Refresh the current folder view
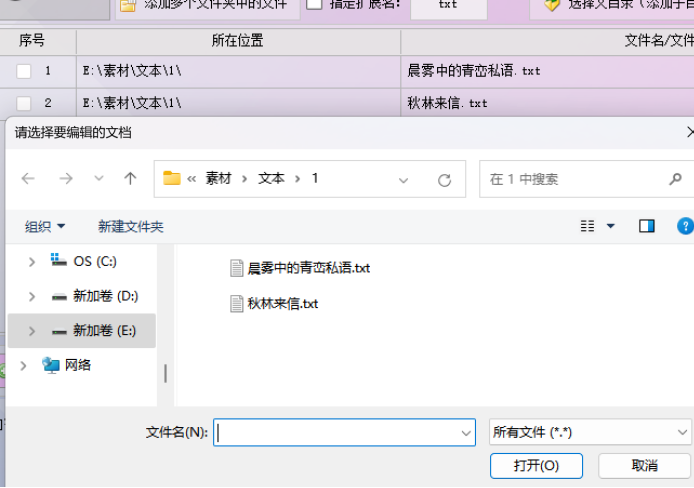694x488 pixels. pyautogui.click(x=445, y=180)
